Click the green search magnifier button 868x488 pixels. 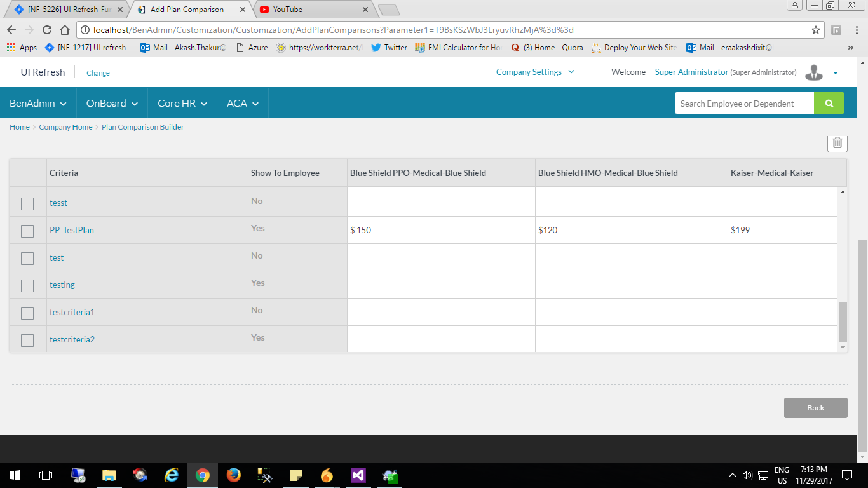pos(829,103)
